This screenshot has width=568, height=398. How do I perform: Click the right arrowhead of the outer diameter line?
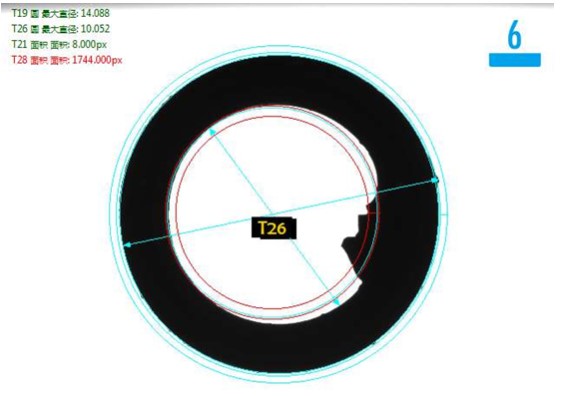pos(435,180)
